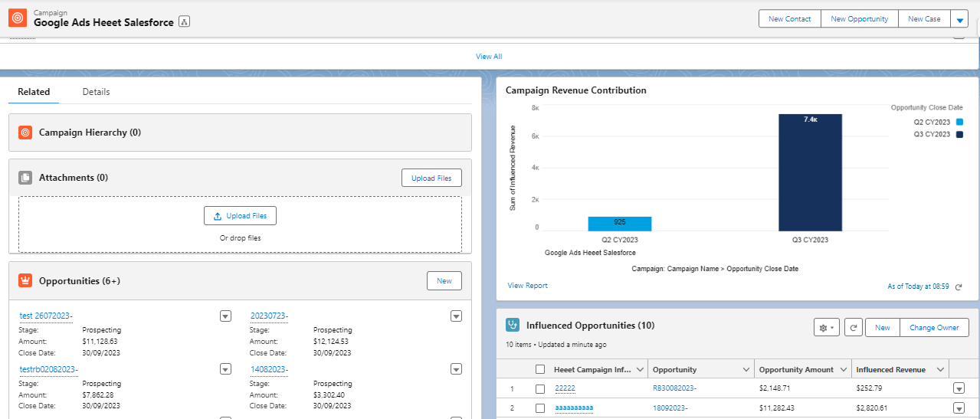Open list view controls gear menu
Screen dimensions: 980x419
(827, 328)
